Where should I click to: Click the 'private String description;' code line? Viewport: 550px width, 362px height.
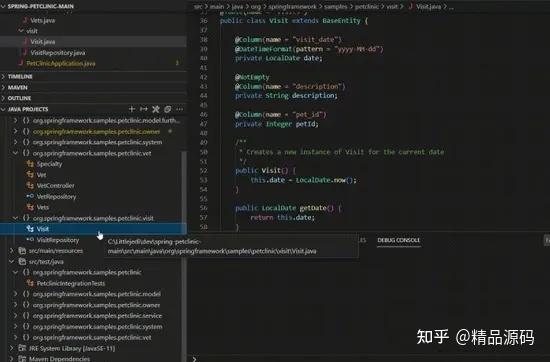[286, 95]
